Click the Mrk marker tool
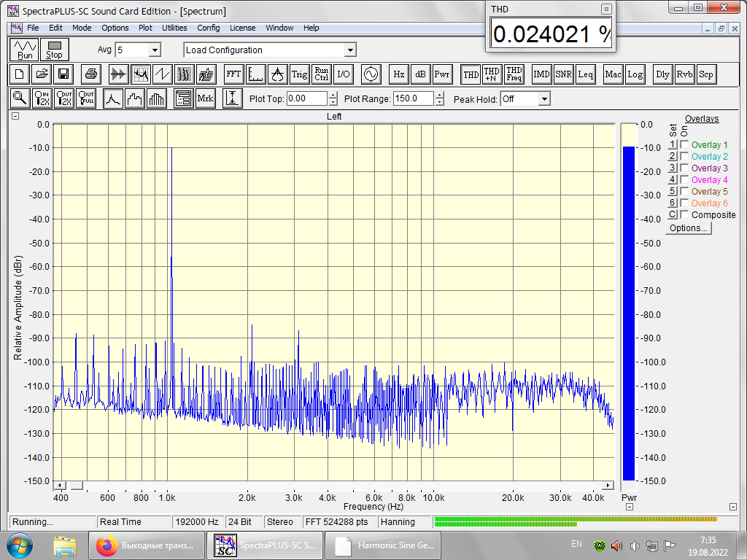This screenshot has width=747, height=560. [206, 98]
